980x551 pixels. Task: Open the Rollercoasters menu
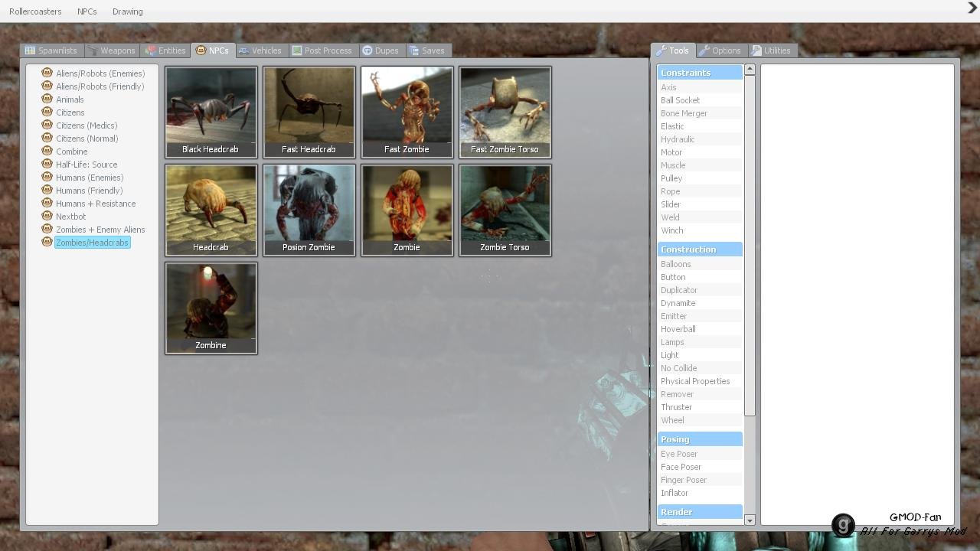(35, 11)
